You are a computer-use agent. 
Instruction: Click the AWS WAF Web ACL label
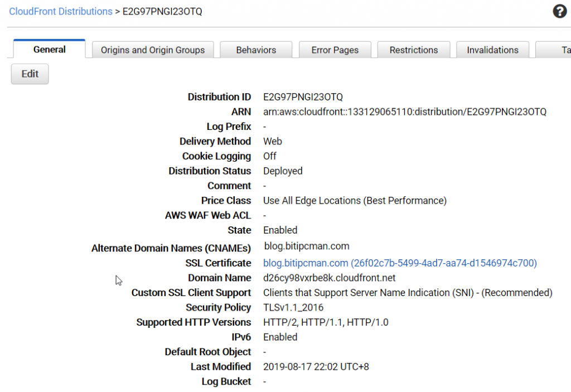coord(208,215)
